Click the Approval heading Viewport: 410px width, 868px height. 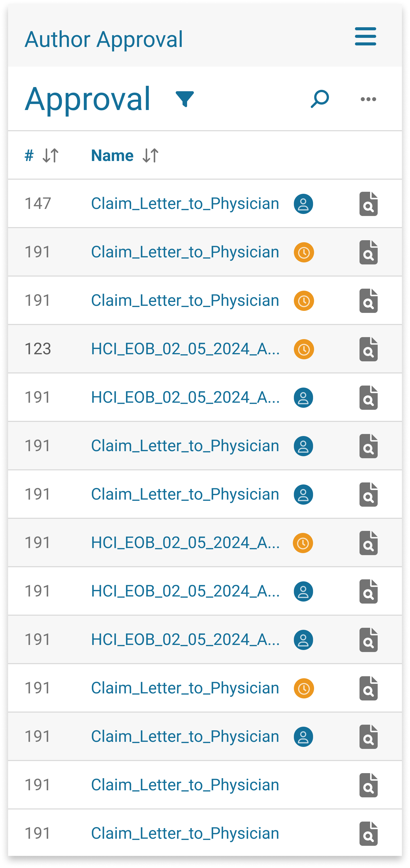pos(88,99)
